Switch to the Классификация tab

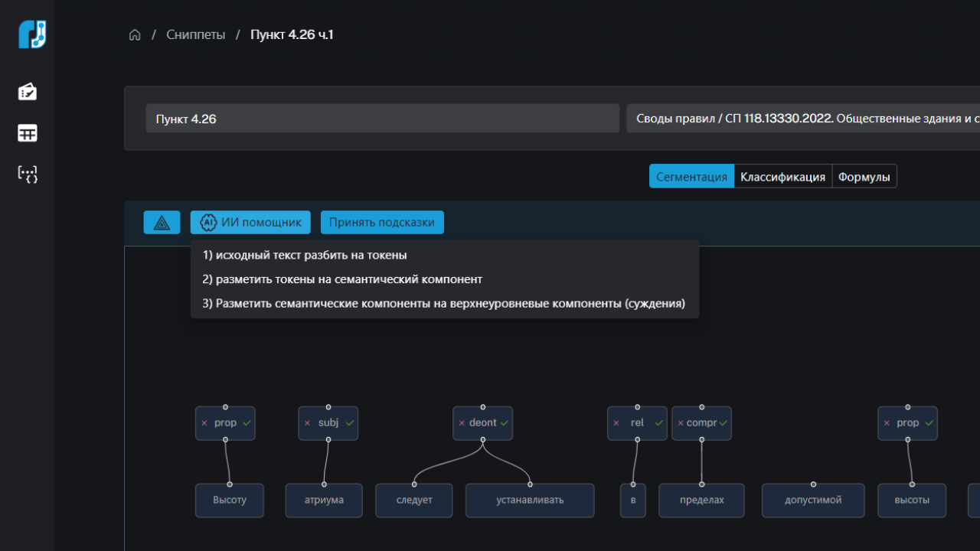782,177
